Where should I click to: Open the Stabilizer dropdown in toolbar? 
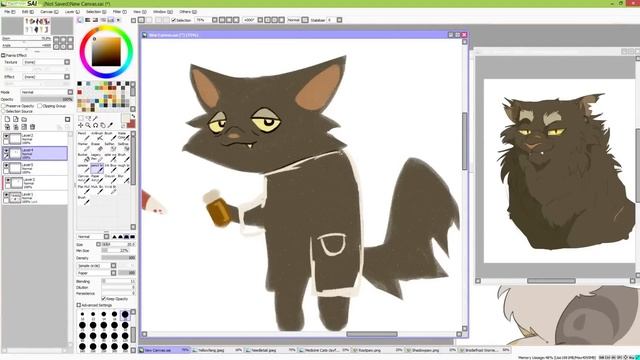click(x=339, y=20)
